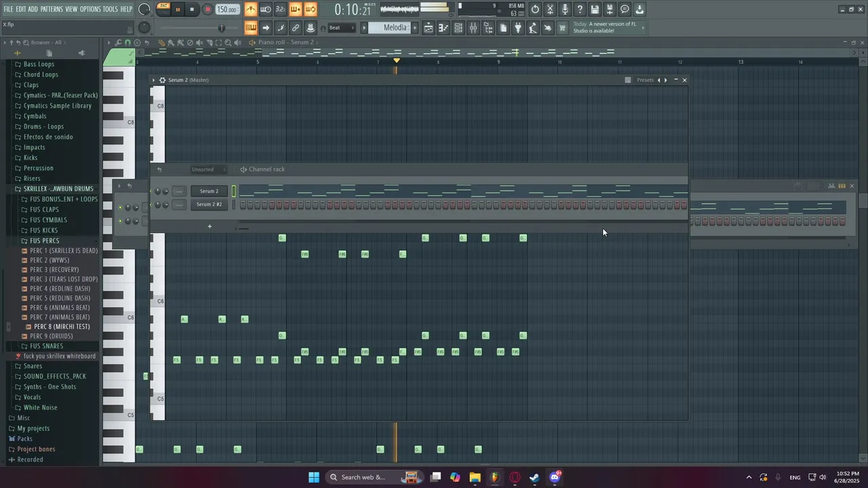Viewport: 868px width, 488px height.
Task: Toggle loop recording icon
Action: coord(311,9)
